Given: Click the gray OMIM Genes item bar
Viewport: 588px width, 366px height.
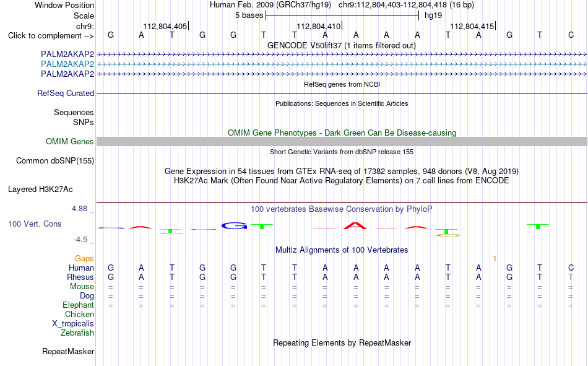Looking at the screenshot, I should pos(342,142).
